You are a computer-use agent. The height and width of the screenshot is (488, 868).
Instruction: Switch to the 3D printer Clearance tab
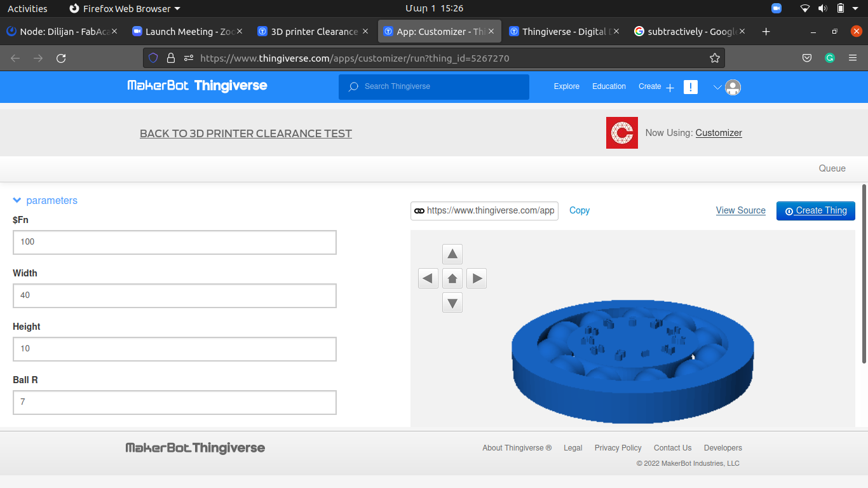(313, 31)
